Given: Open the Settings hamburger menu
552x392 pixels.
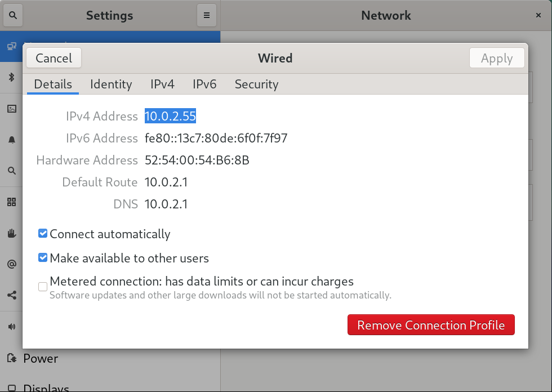Looking at the screenshot, I should (x=207, y=15).
